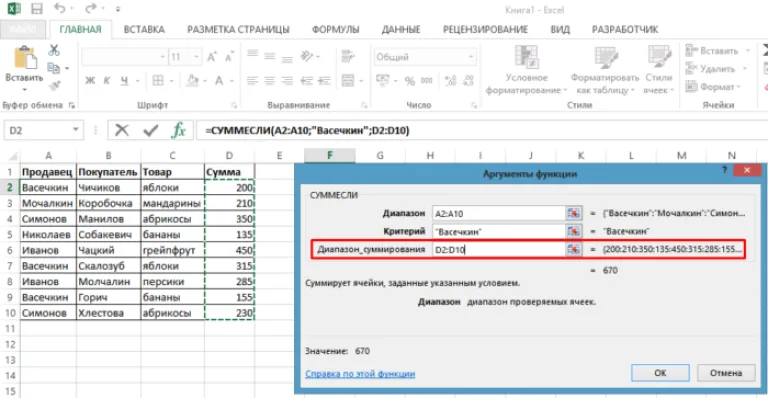Click the comma style (000) icon
Viewport: 768px width, 398px height.
click(x=427, y=80)
